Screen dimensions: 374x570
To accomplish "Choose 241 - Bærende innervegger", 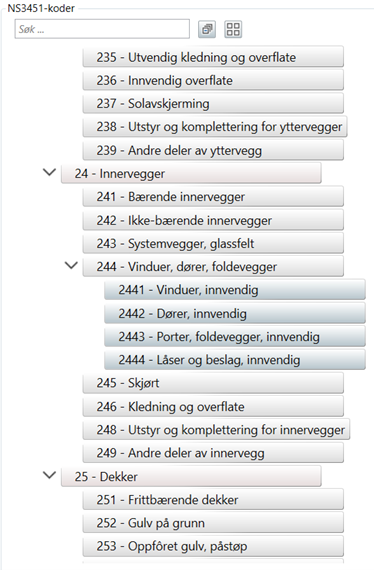I will (x=213, y=197).
